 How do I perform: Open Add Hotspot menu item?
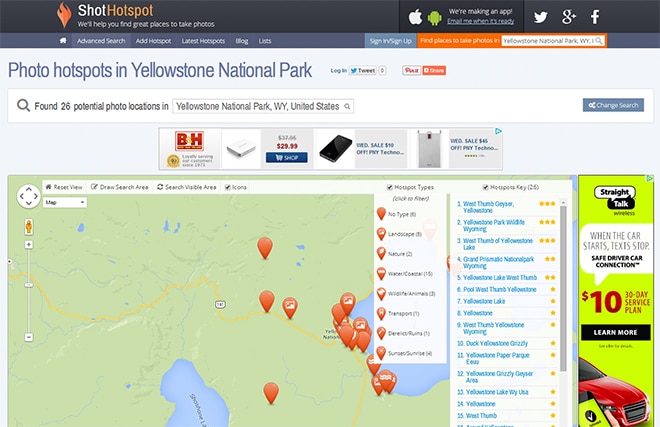tap(153, 41)
